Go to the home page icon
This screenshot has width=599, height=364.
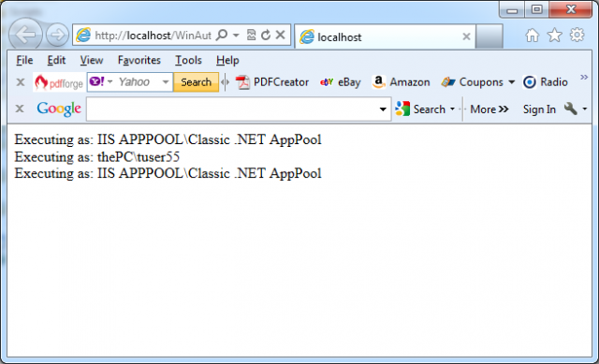(x=532, y=36)
